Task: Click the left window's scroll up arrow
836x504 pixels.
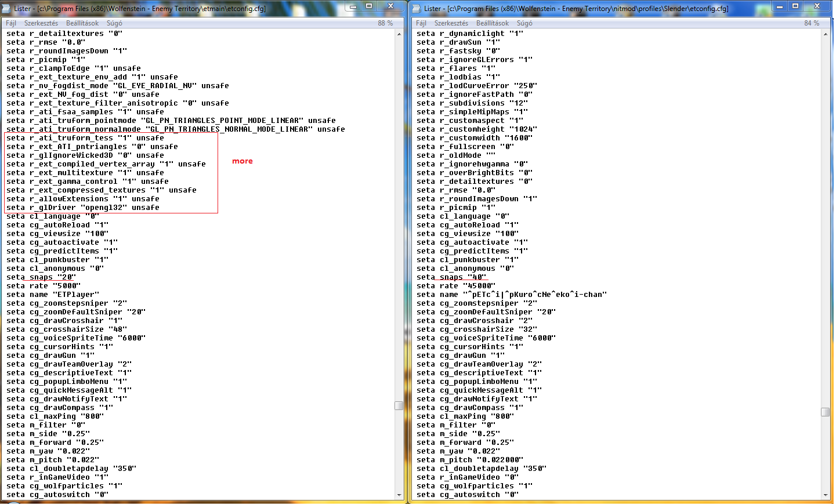Action: pyautogui.click(x=399, y=34)
